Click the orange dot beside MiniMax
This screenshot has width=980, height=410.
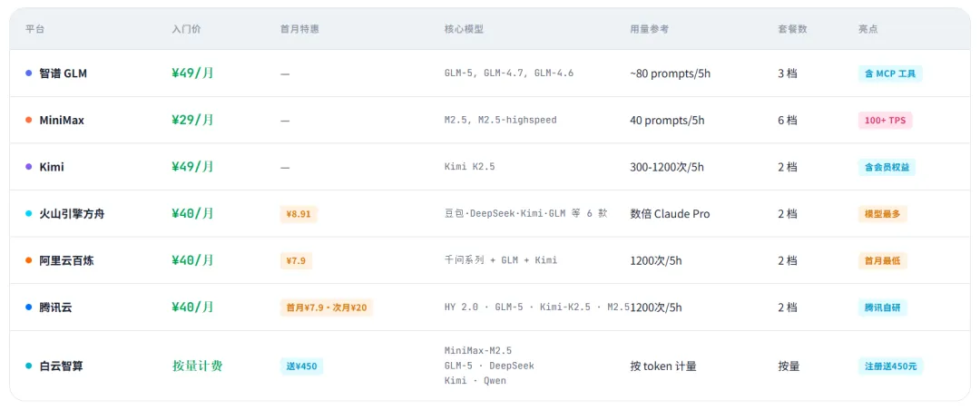(x=29, y=120)
